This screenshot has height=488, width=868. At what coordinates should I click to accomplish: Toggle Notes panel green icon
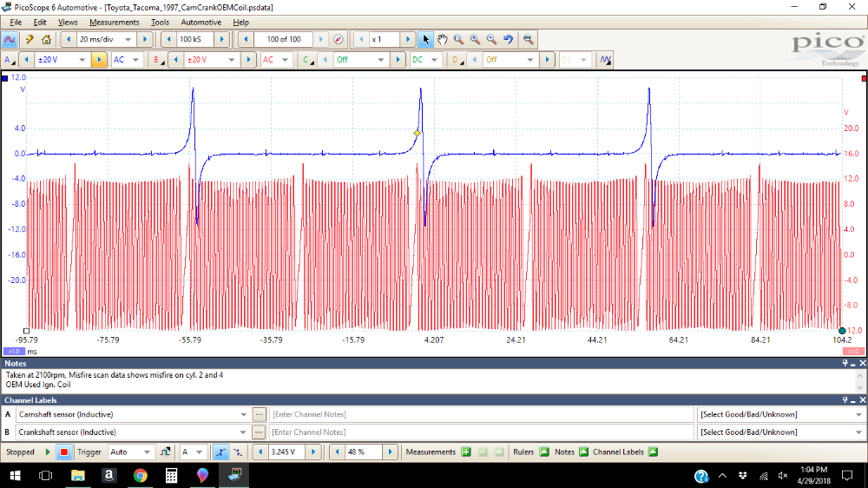(583, 452)
